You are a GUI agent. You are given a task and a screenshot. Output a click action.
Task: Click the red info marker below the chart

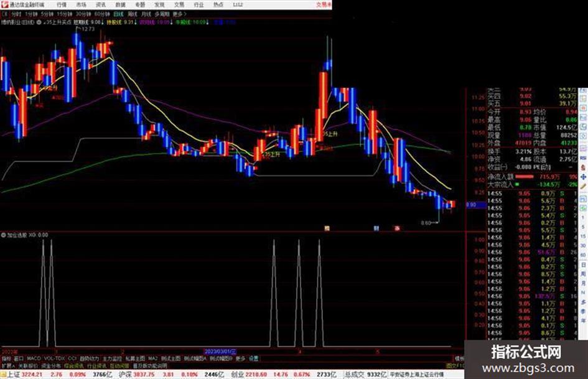pos(397,228)
